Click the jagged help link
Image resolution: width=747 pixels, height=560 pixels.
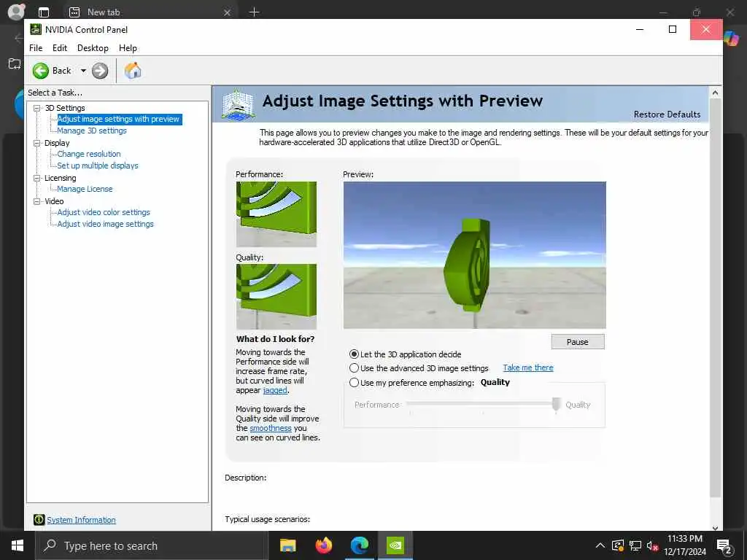[x=275, y=390]
